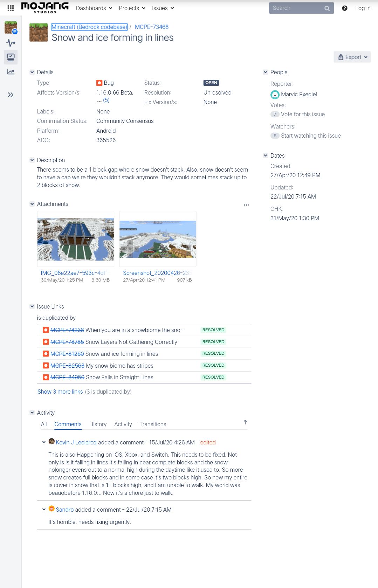Click the Mojang Studios logo
Screen dimensions: 378x588
[45, 8]
